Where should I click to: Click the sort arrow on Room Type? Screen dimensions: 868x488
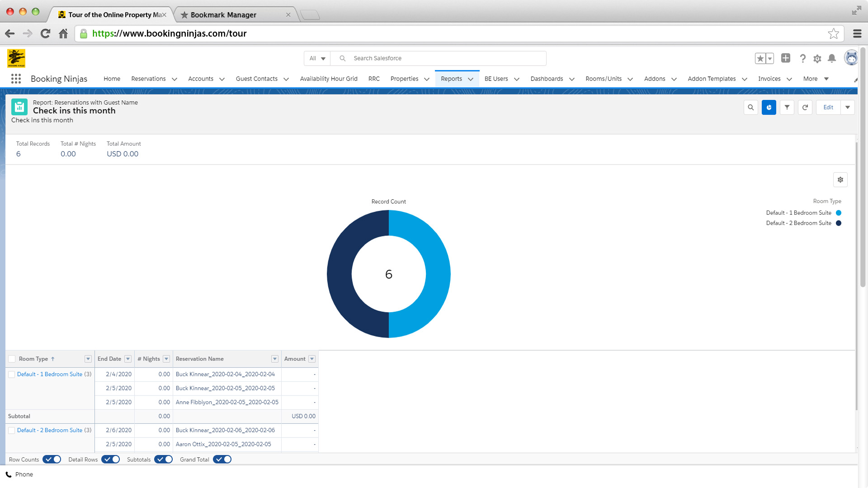pyautogui.click(x=53, y=359)
